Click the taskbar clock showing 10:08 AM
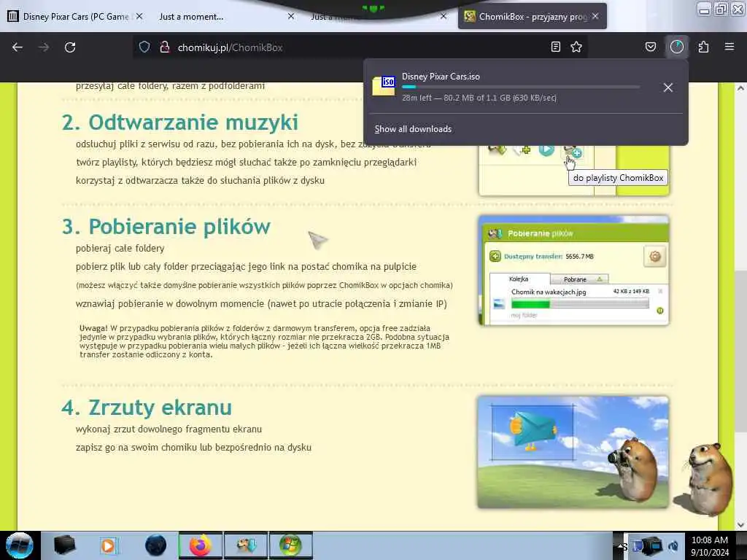The height and width of the screenshot is (560, 747). click(x=710, y=545)
